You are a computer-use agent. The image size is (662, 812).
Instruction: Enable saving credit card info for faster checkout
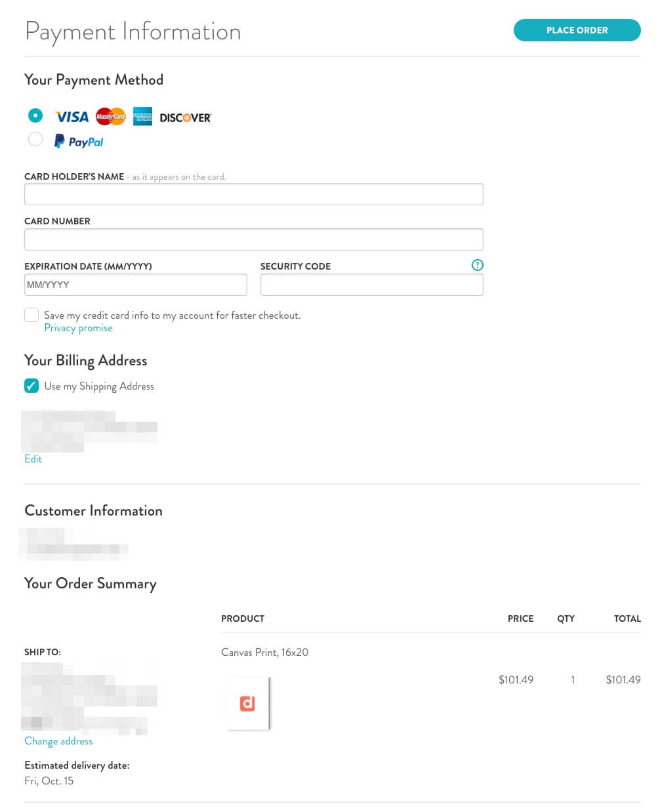(31, 315)
